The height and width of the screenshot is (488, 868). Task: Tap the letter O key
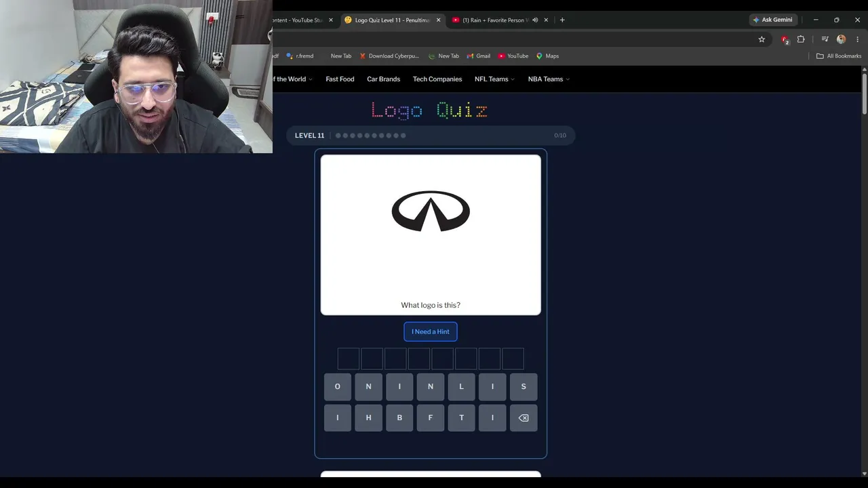(x=338, y=387)
